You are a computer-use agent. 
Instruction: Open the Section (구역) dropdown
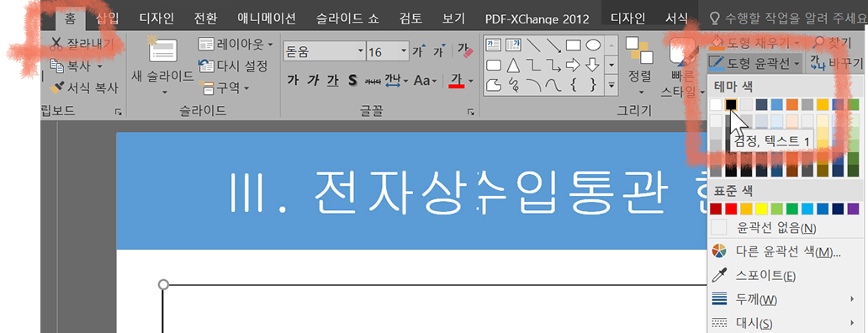(x=225, y=87)
